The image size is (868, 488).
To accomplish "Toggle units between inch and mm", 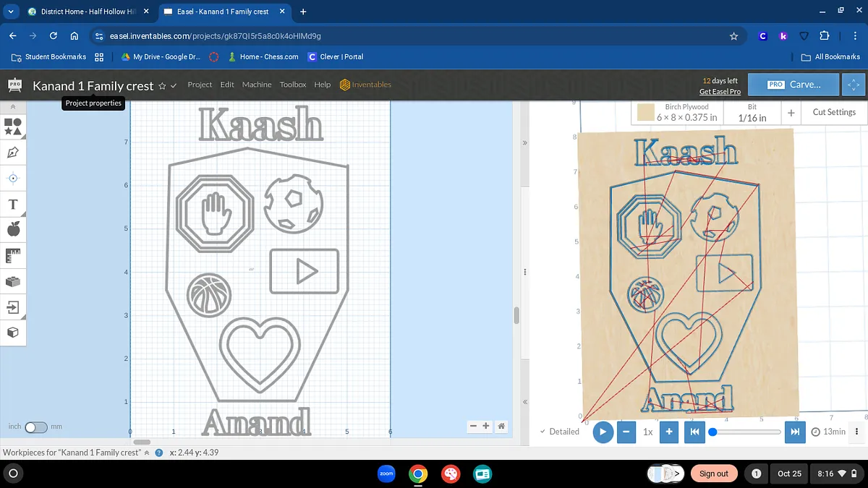I will pyautogui.click(x=35, y=427).
